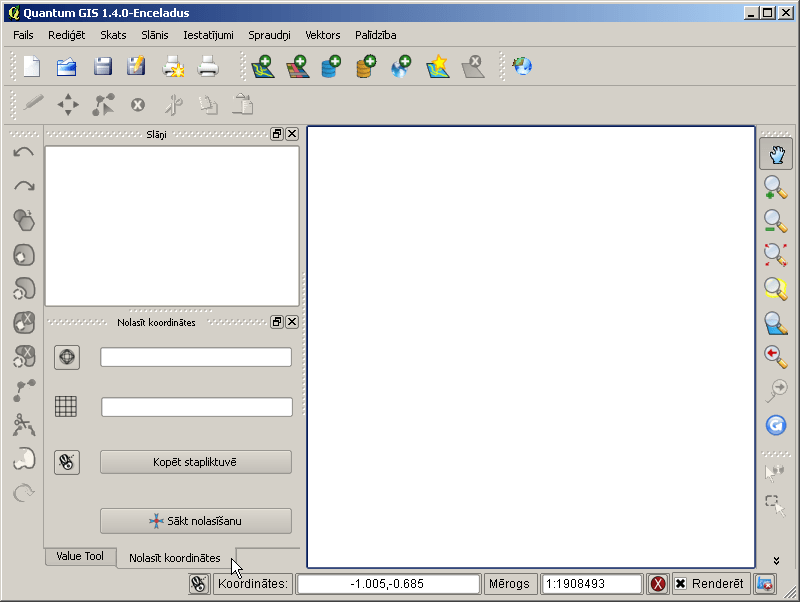The height and width of the screenshot is (602, 800).
Task: Expand right toolbar overflow chevron
Action: (776, 560)
